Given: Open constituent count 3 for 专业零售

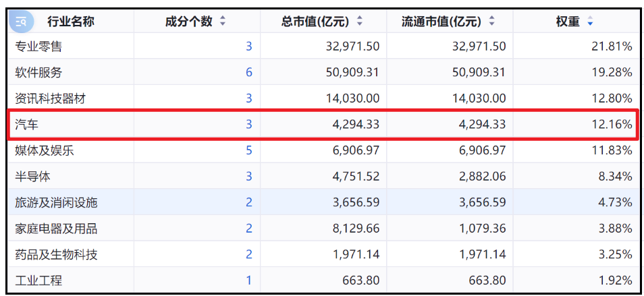Looking at the screenshot, I should coord(249,47).
